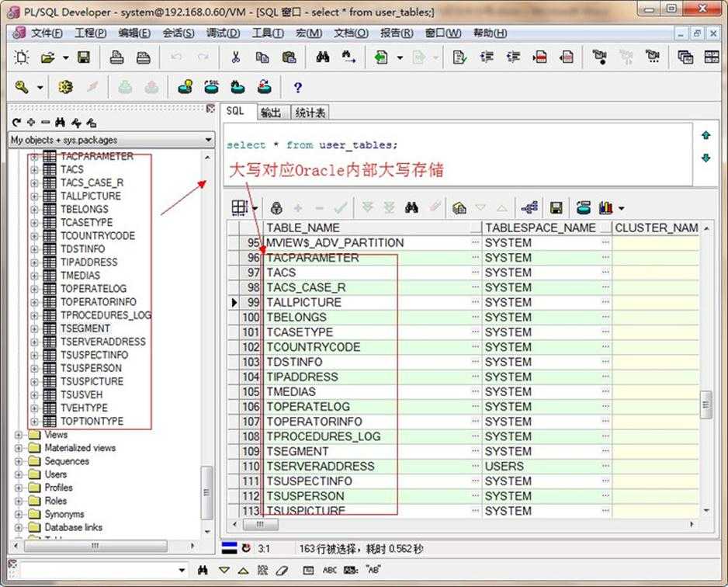Click the Open folder toolbar icon

(x=47, y=57)
